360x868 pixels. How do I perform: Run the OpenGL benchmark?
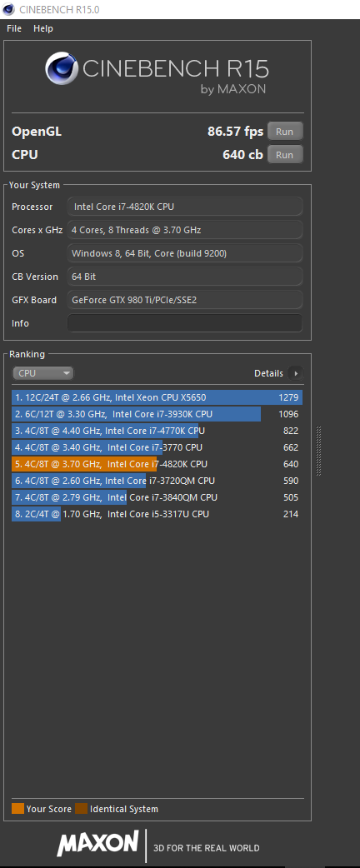285,132
